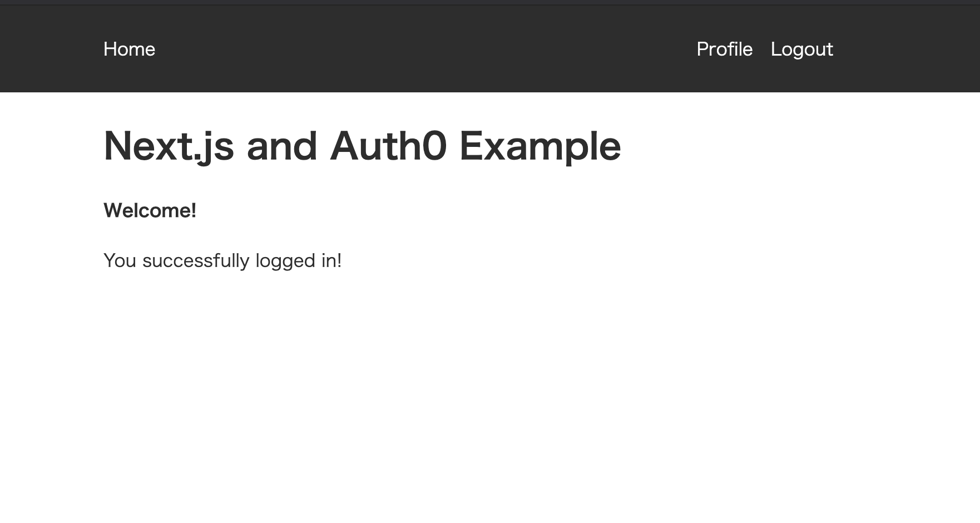Click the word 'and' in the heading
This screenshot has width=980, height=523.
coord(281,146)
